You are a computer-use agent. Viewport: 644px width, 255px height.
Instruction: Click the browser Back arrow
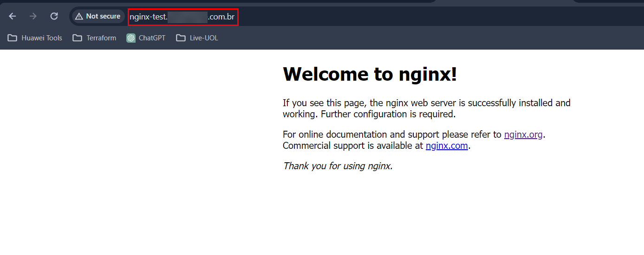tap(13, 16)
